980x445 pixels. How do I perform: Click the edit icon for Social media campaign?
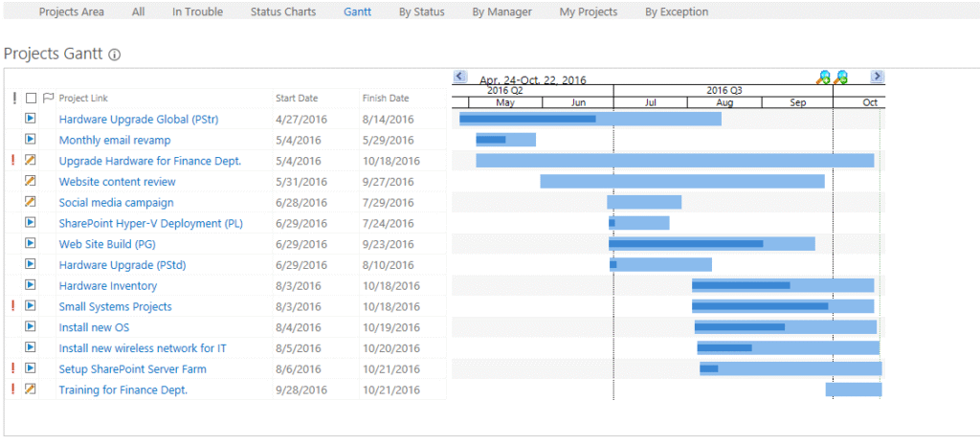point(31,202)
